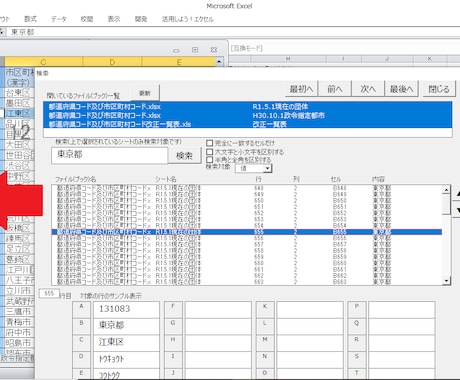
Task: Click the formula bar showing 東京都
Action: pyautogui.click(x=233, y=32)
